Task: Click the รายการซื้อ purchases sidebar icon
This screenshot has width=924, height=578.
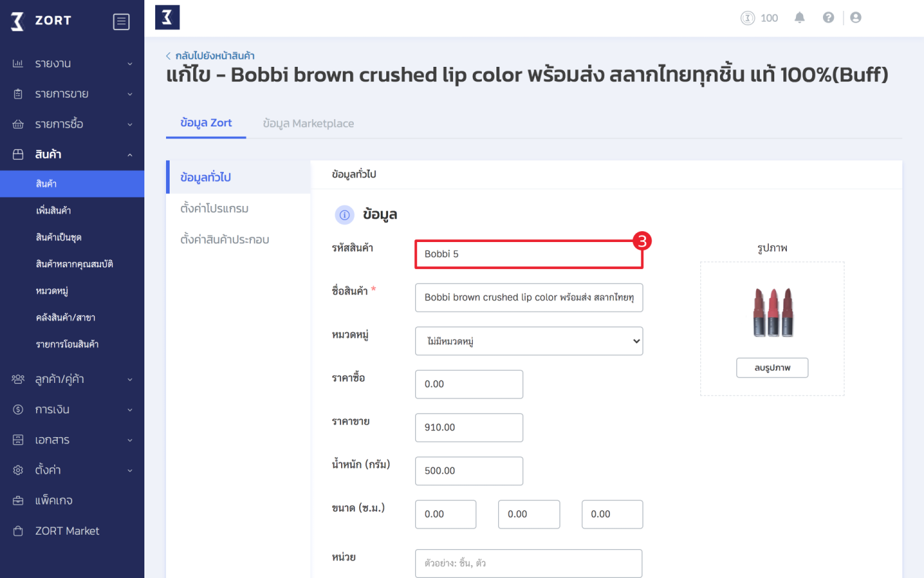Action: pyautogui.click(x=18, y=124)
